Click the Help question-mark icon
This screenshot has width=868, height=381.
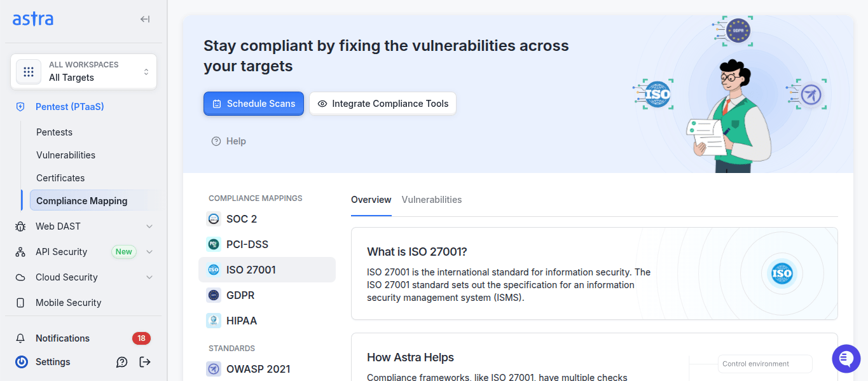216,141
